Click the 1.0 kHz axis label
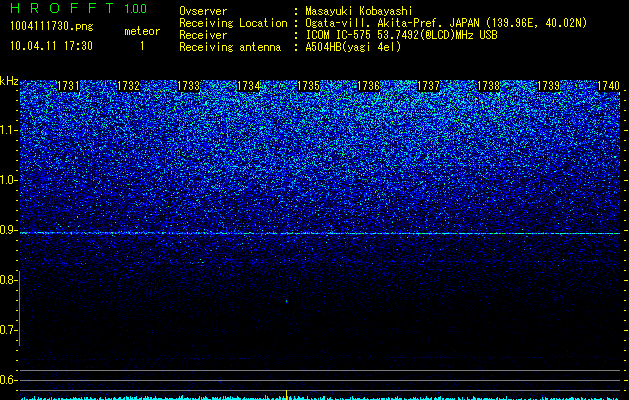Viewport: 629px width, 400px height. (x=8, y=180)
